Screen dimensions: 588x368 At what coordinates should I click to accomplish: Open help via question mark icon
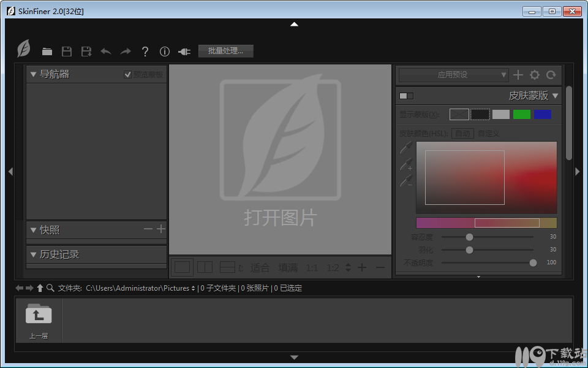[x=145, y=52]
